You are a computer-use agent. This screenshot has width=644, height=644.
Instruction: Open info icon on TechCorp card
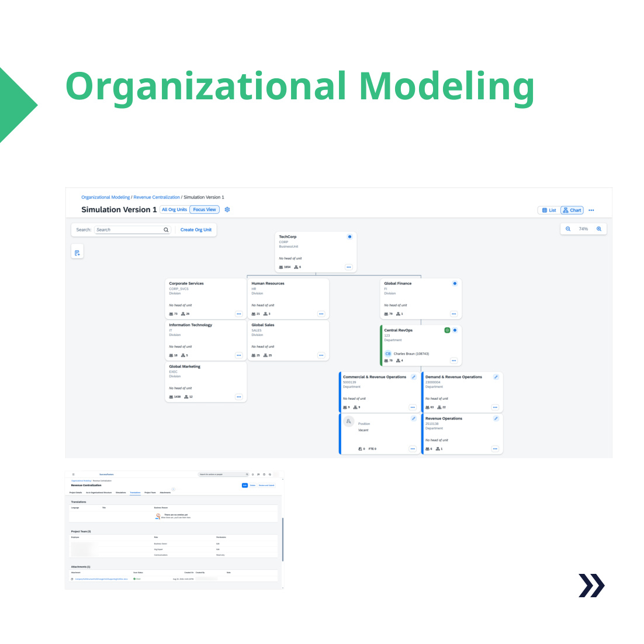pos(349,237)
